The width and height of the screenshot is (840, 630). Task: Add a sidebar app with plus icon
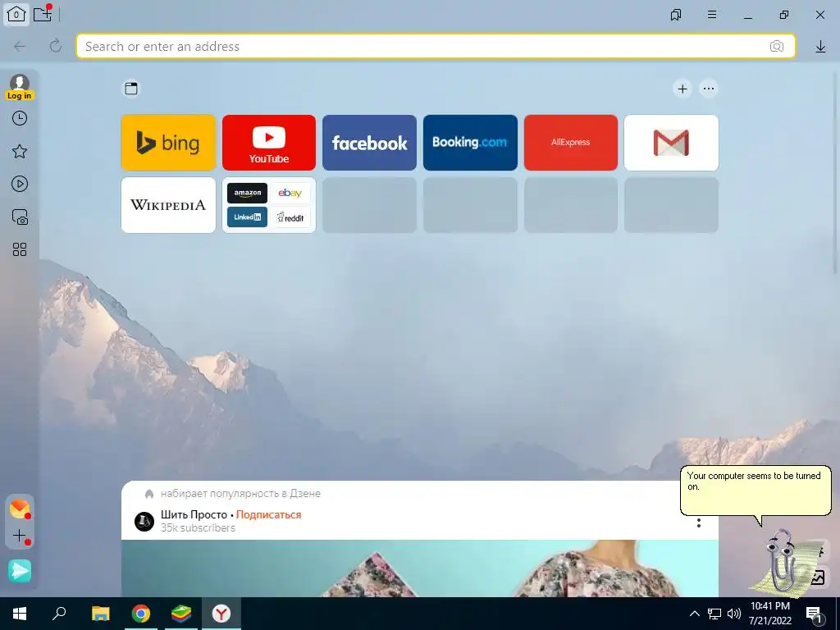20,536
